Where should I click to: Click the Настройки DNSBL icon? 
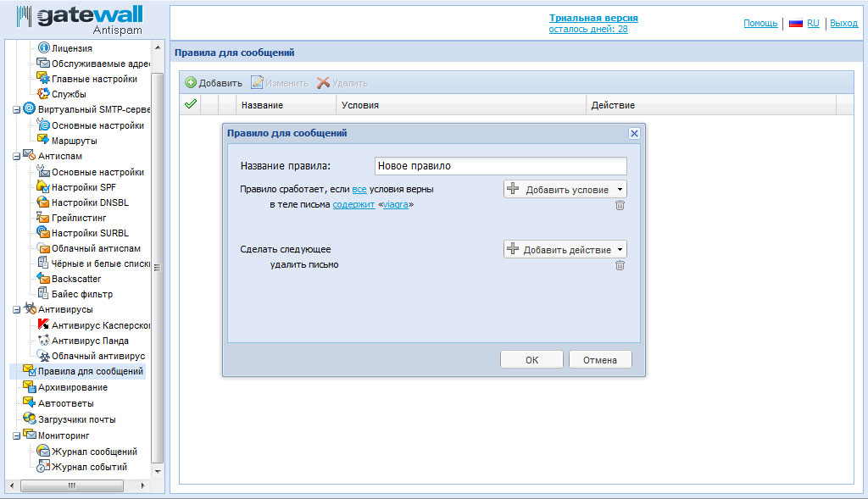(x=43, y=202)
